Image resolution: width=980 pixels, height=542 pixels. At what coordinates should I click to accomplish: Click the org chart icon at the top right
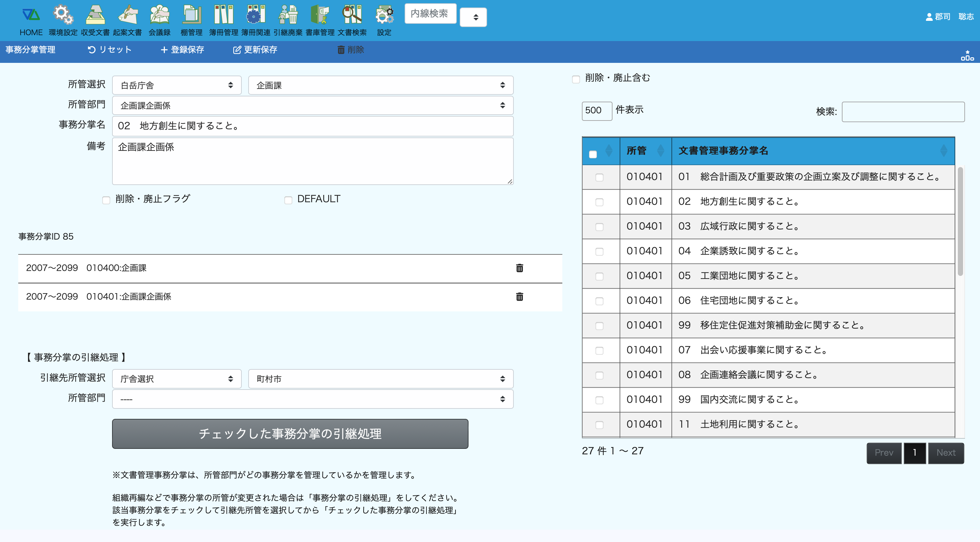point(967,56)
